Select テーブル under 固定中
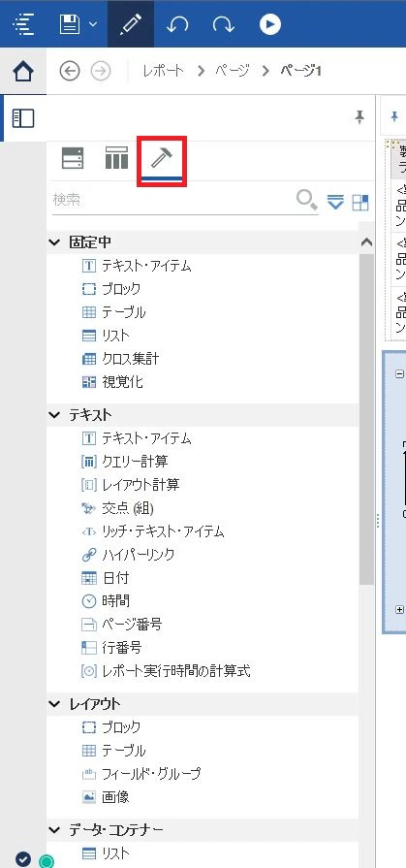Screen dimensions: 406x868 pos(114,312)
